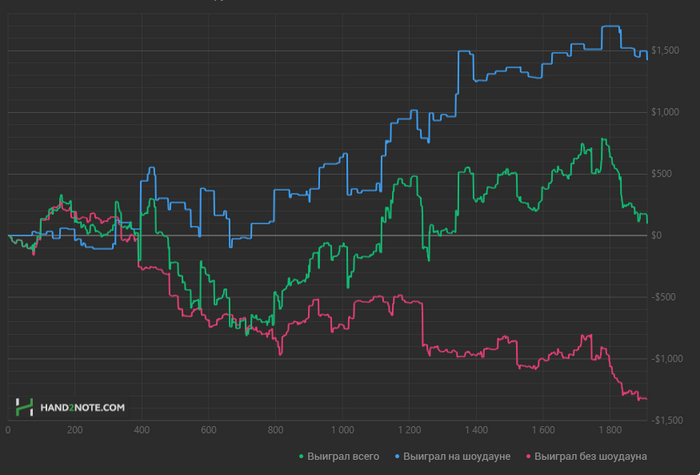This screenshot has height=475, width=700.
Task: Toggle the Выиграл без шоудауна legend label
Action: click(x=591, y=457)
